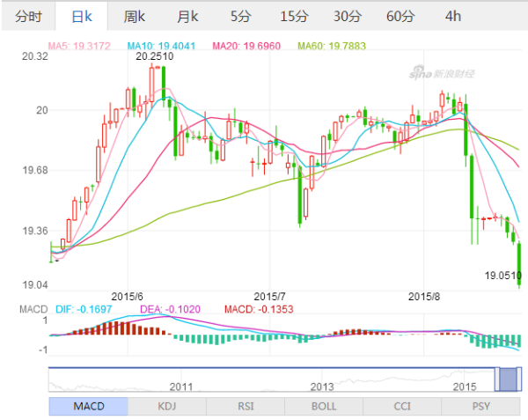
Task: Click the 2013 position on the timeline navigator
Action: 322,386
